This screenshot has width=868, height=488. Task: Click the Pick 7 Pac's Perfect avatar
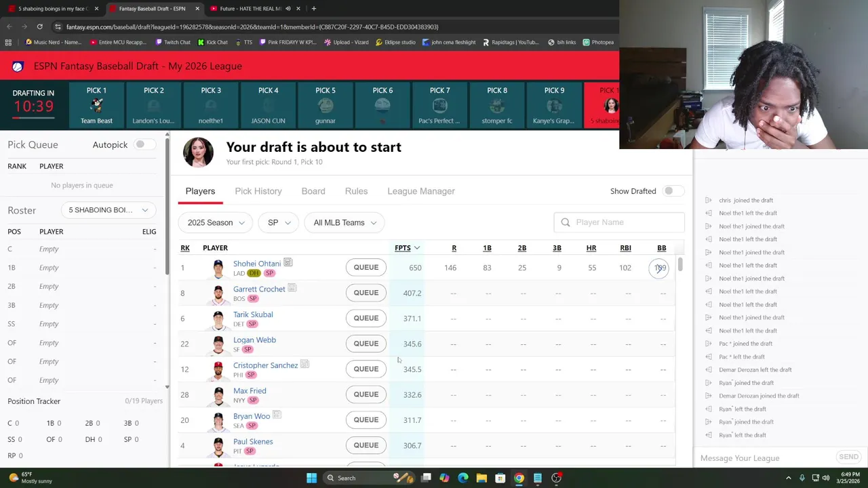point(439,105)
